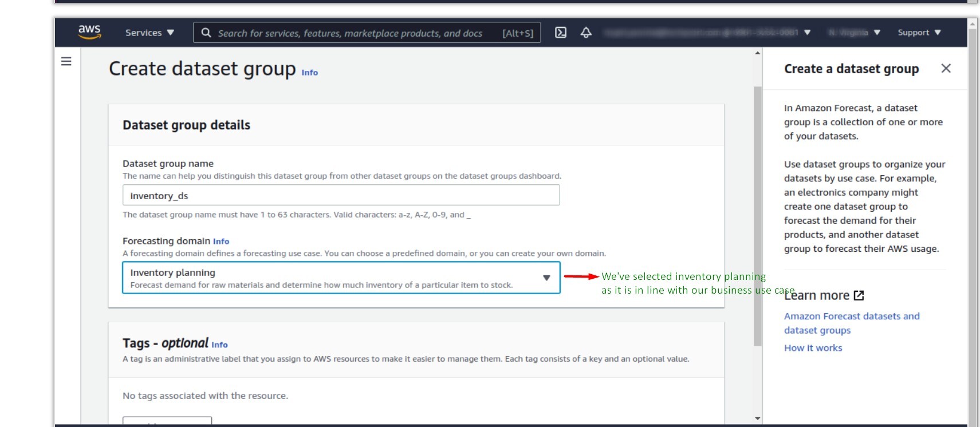The width and height of the screenshot is (980, 427).
Task: Open the blurred region selector dropdown
Action: 854,33
